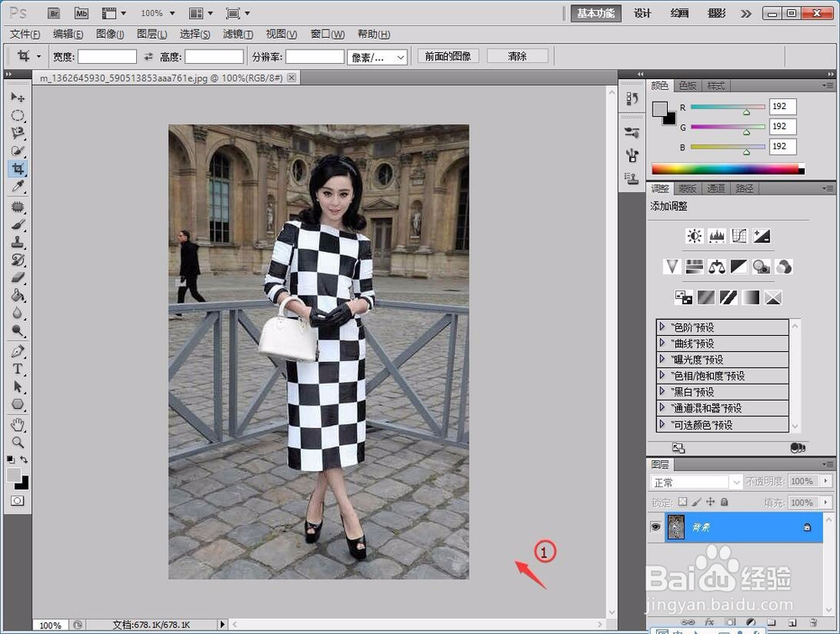Screen dimensions: 840x634
Task: Swap foreground and background colors
Action: [24, 459]
